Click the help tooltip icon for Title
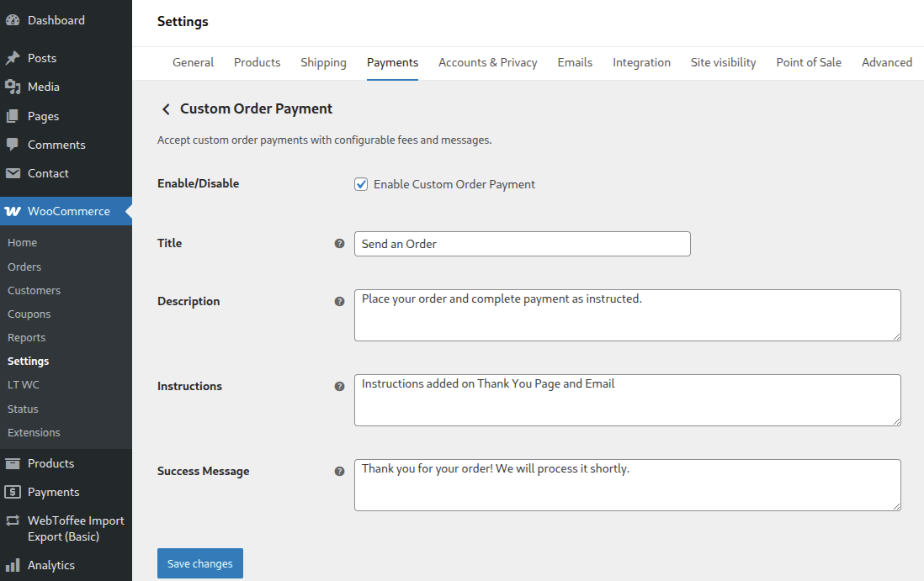Viewport: 924px width, 581px height. tap(339, 244)
